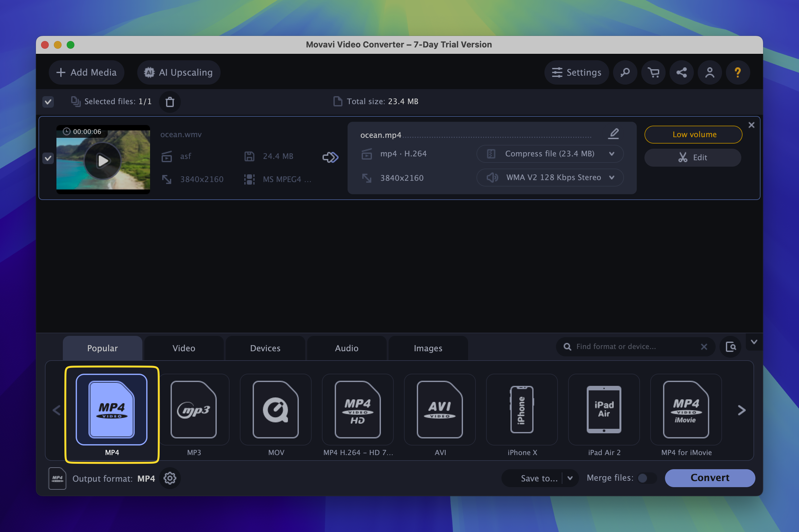Rename output file with pencil icon

613,134
